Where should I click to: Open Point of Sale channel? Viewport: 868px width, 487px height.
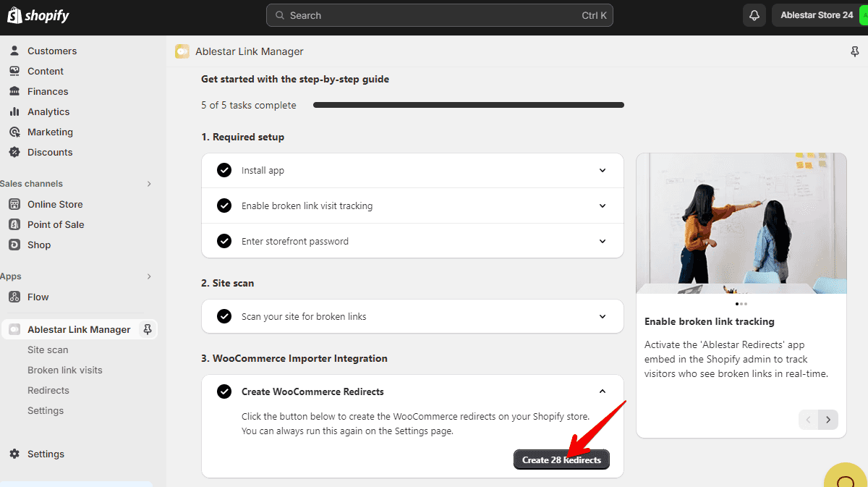56,224
